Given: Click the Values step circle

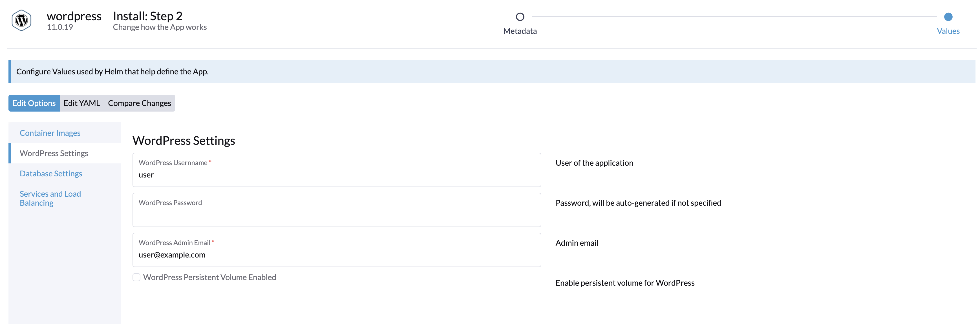Looking at the screenshot, I should tap(948, 17).
